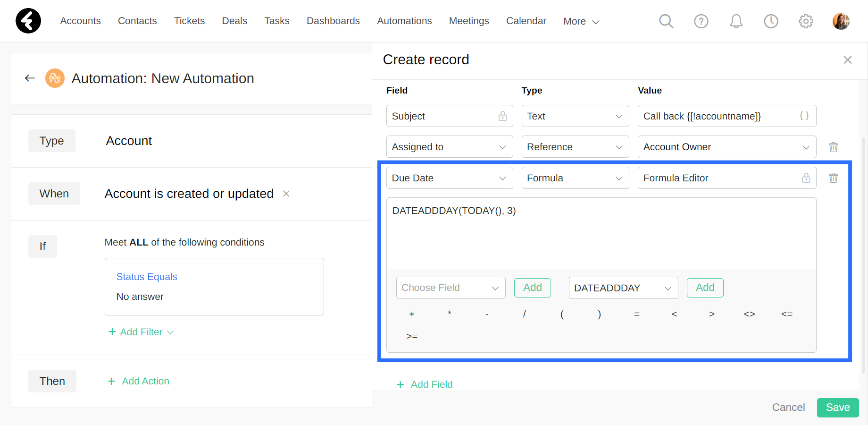The width and height of the screenshot is (868, 425).
Task: Open the Dashboards tab
Action: (x=333, y=21)
